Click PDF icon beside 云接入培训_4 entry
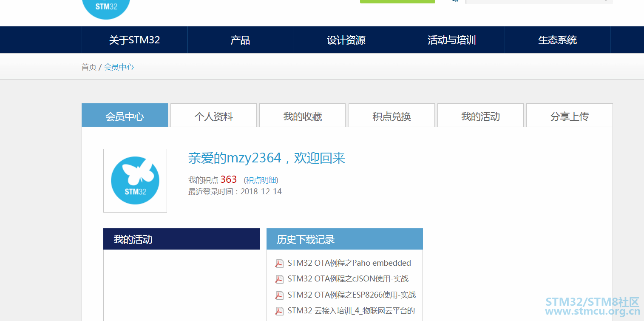 point(279,311)
